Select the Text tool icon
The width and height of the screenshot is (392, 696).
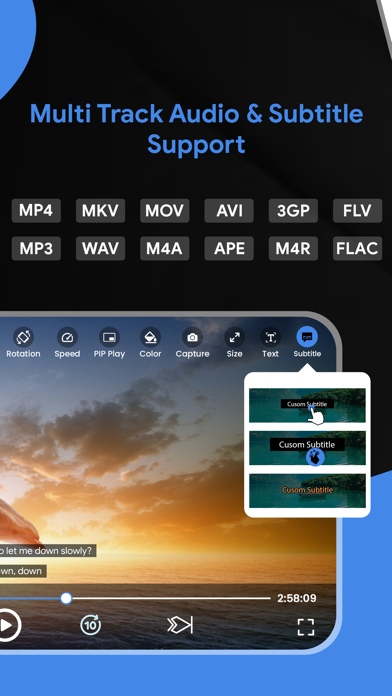pyautogui.click(x=270, y=338)
